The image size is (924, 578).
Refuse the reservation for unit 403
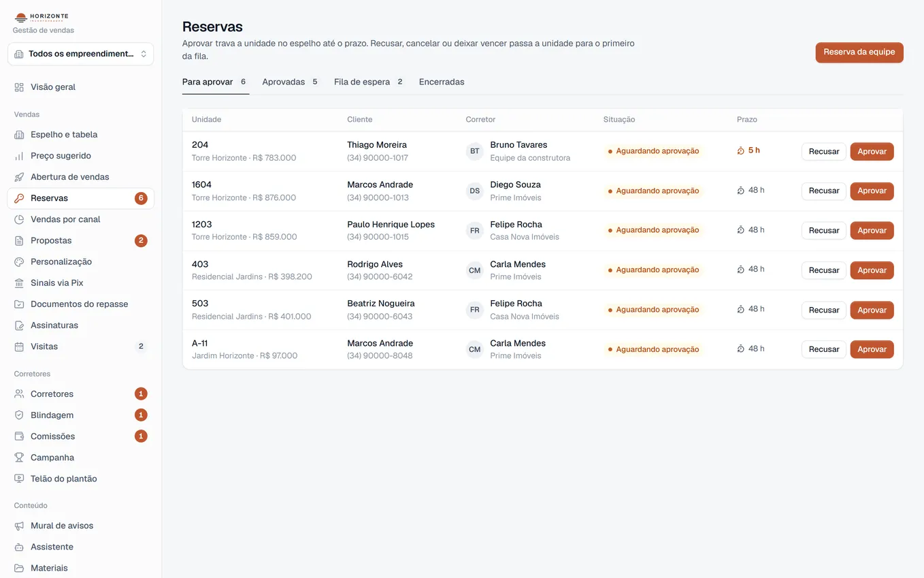[x=824, y=270]
